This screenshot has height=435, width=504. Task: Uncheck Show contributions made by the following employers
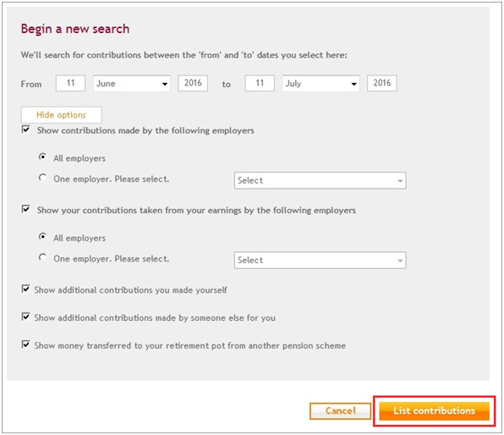pos(25,129)
